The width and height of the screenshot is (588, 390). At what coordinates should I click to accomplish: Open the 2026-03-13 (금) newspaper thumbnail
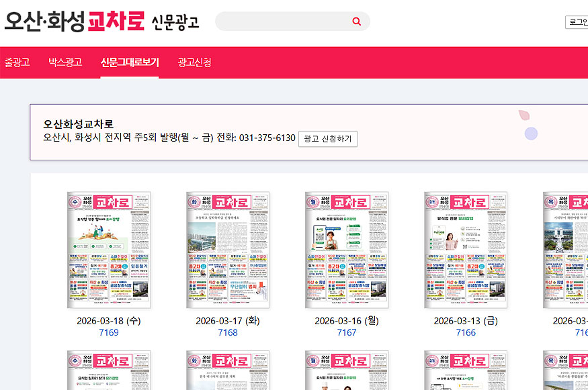pyautogui.click(x=464, y=249)
